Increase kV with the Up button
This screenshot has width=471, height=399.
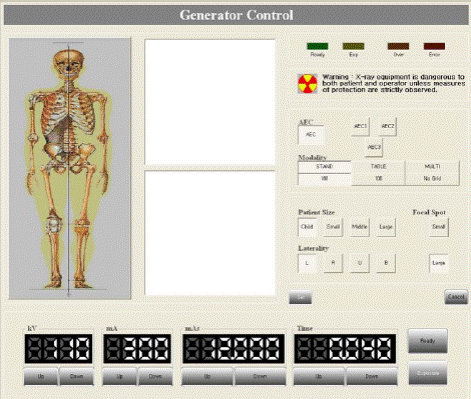pos(41,377)
